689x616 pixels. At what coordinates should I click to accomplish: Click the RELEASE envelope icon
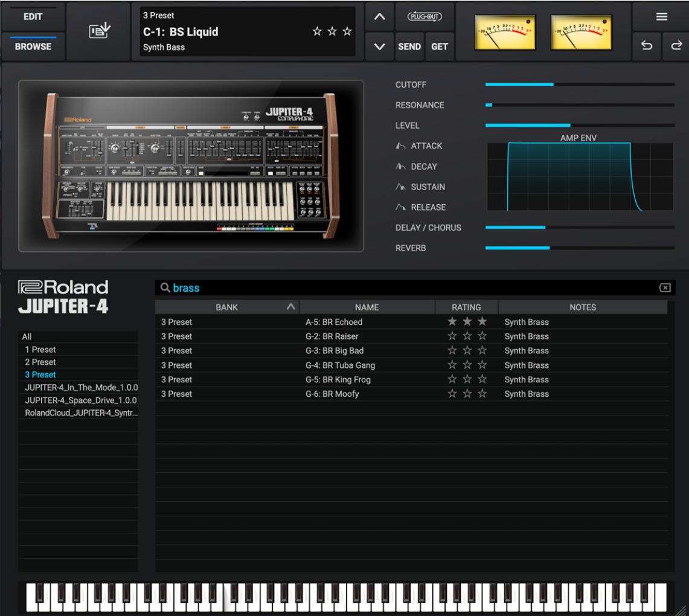400,207
